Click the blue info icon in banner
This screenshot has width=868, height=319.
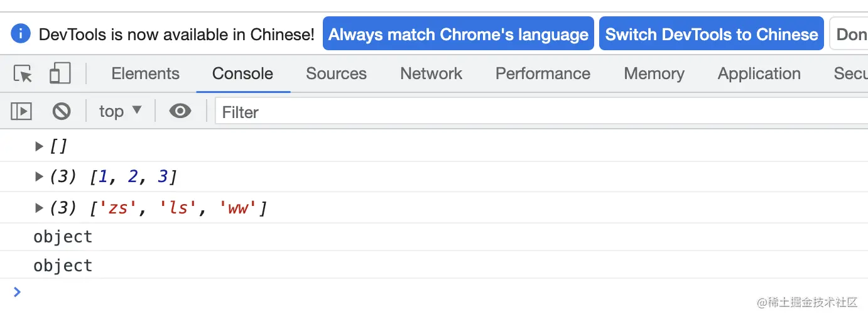[x=21, y=34]
